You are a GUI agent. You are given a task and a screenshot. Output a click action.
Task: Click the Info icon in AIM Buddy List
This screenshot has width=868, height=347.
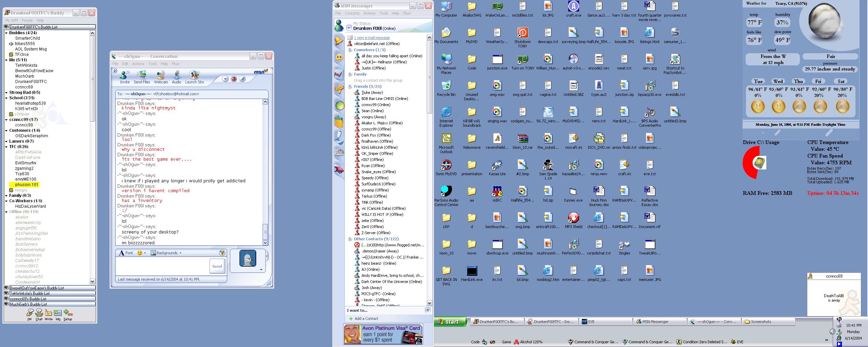[x=58, y=314]
